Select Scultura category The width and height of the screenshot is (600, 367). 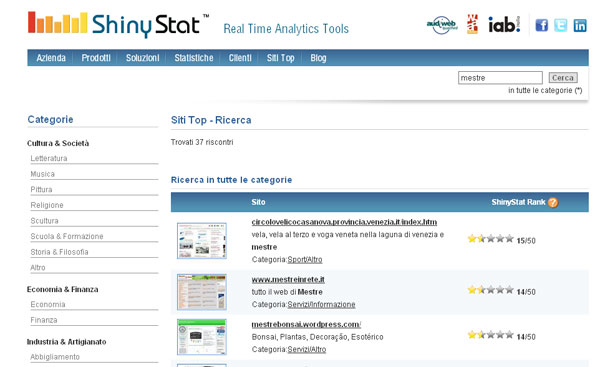44,221
